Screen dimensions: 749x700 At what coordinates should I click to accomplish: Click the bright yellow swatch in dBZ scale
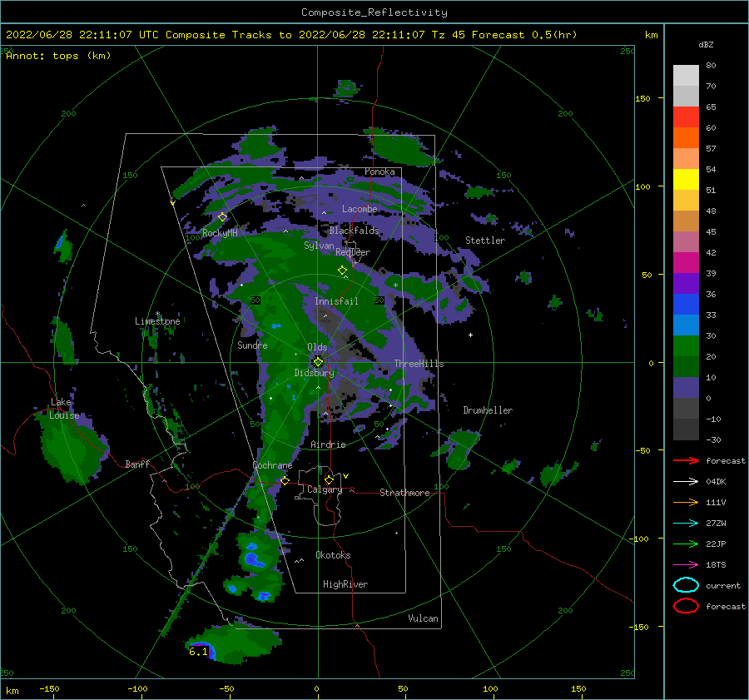686,180
